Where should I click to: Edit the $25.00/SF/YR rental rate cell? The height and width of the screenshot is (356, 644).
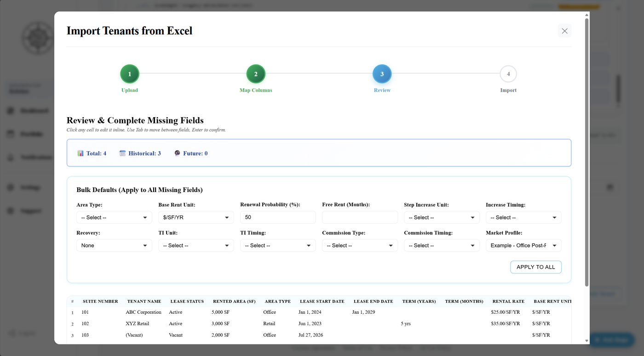506,312
